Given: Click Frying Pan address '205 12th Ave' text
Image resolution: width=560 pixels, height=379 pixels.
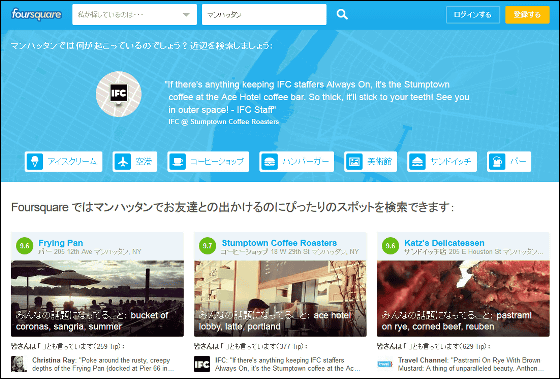Looking at the screenshot, I should (74, 251).
